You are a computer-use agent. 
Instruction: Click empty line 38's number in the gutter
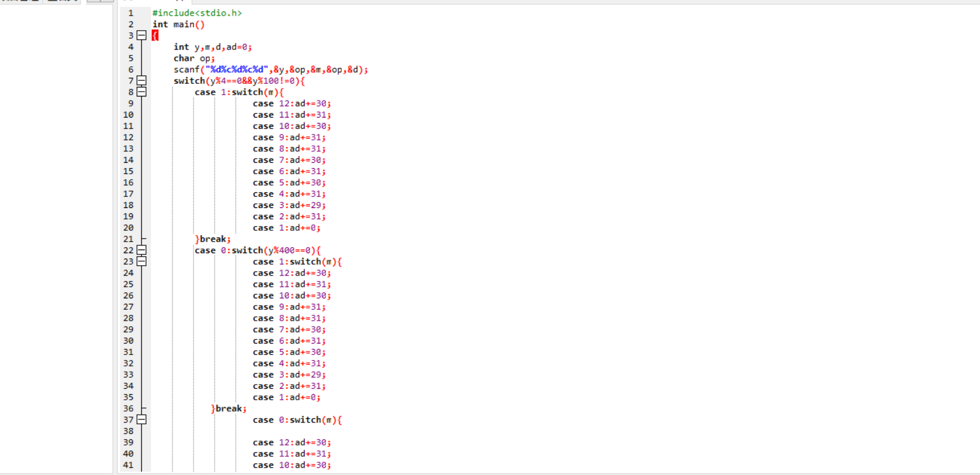[x=128, y=431]
